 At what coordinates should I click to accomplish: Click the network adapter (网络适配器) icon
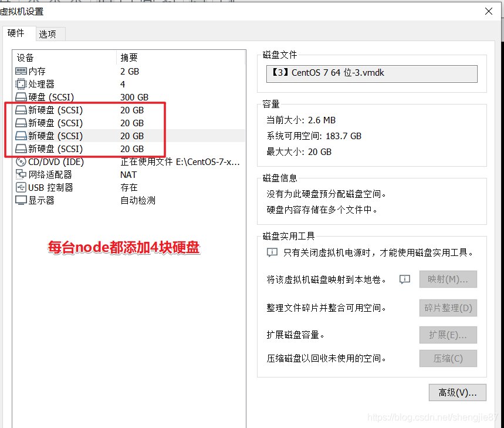tap(21, 174)
